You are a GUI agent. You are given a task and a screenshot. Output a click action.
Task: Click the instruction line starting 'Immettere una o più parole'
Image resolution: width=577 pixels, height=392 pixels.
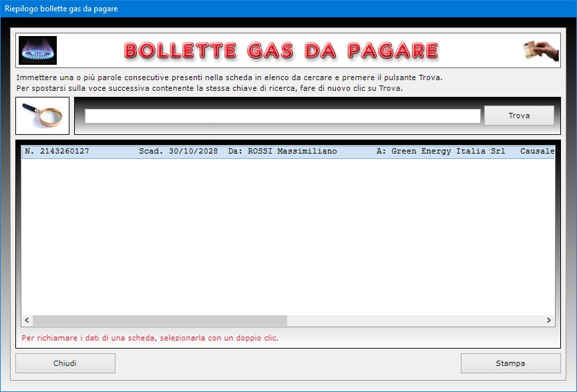click(229, 77)
